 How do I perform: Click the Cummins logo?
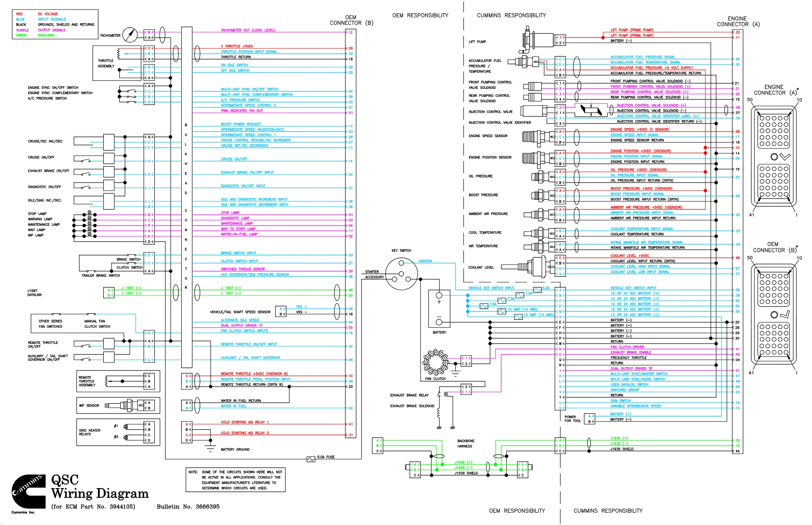tap(29, 491)
